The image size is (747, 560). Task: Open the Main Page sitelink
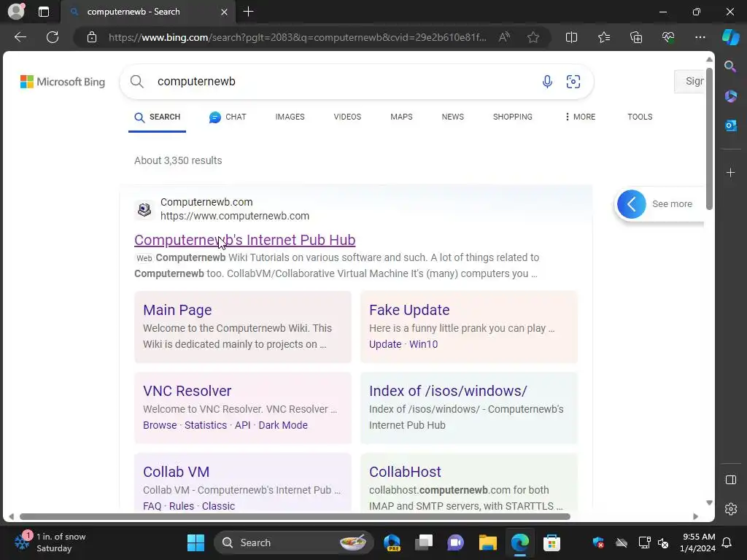[x=177, y=310]
